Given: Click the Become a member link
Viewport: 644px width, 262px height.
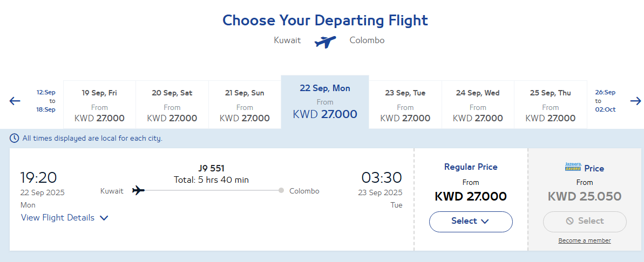Looking at the screenshot, I should [x=585, y=240].
